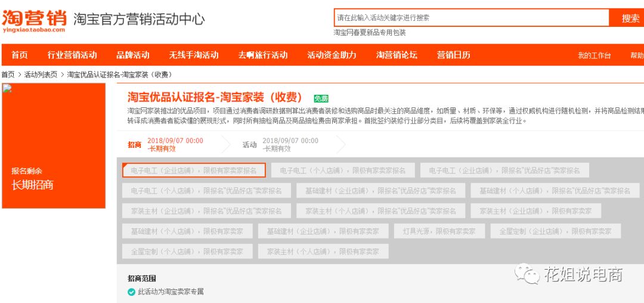Screen dimensions: 644x303
Task: Open the 无线手淘活动 menu
Action: pos(194,55)
